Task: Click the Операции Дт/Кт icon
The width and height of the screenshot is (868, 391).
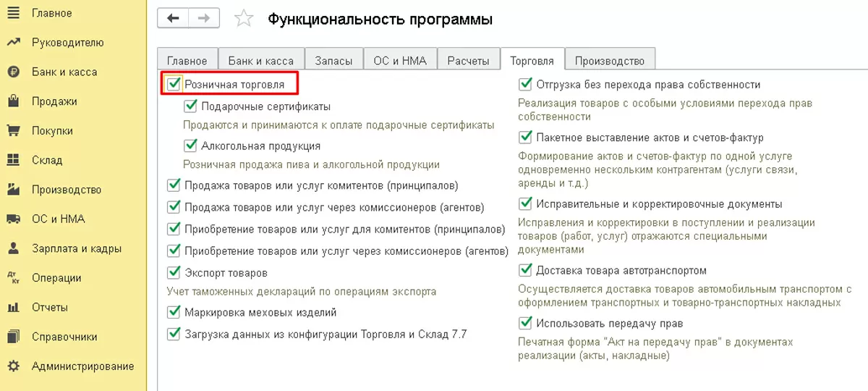Action: (13, 278)
